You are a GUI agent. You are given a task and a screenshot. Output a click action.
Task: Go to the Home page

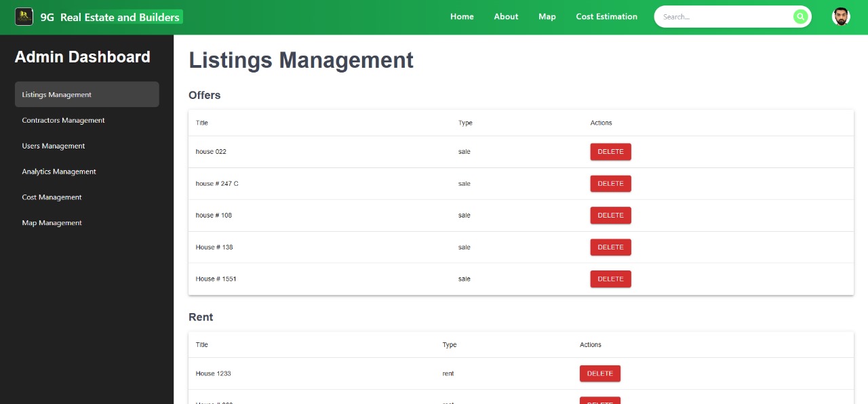point(462,17)
